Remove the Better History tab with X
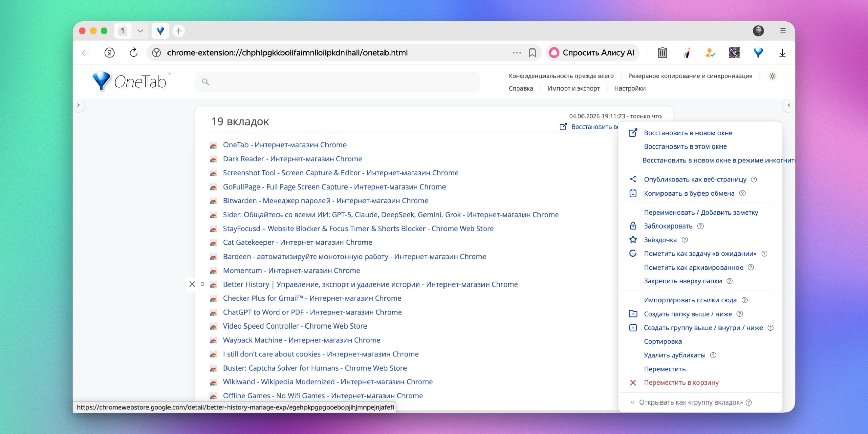This screenshot has width=868, height=434. [x=192, y=284]
